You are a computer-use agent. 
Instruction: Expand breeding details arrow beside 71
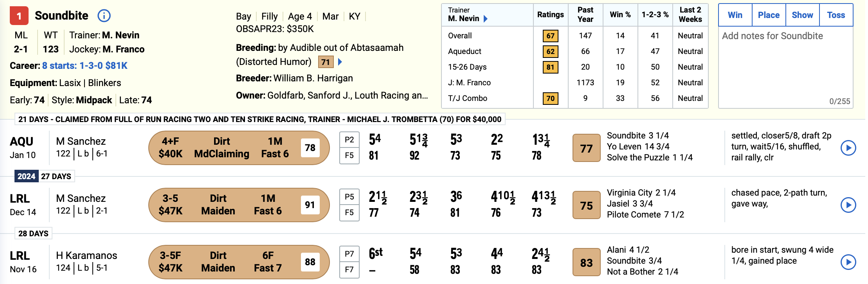340,62
